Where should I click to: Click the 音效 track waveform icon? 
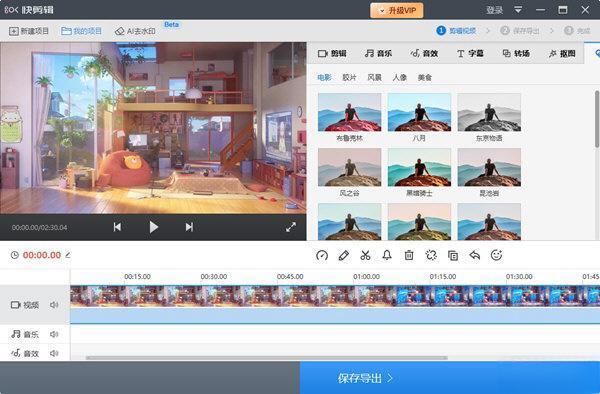(16, 353)
